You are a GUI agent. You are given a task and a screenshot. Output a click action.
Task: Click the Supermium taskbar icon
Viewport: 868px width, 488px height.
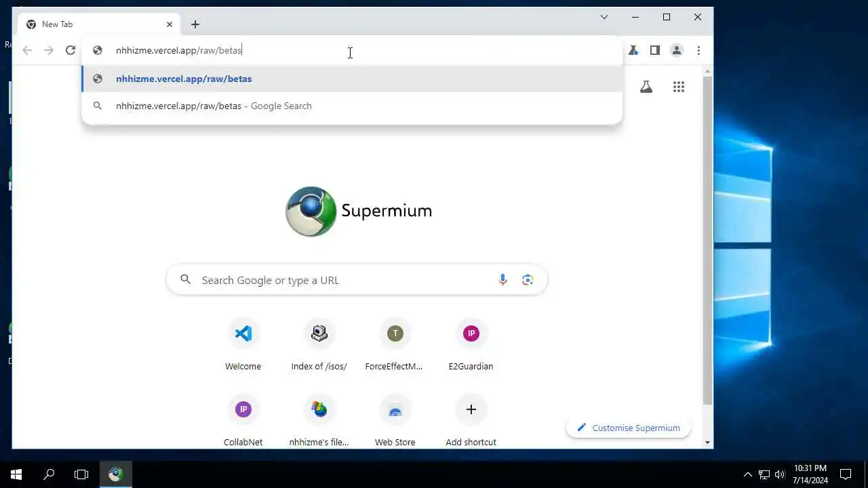116,474
